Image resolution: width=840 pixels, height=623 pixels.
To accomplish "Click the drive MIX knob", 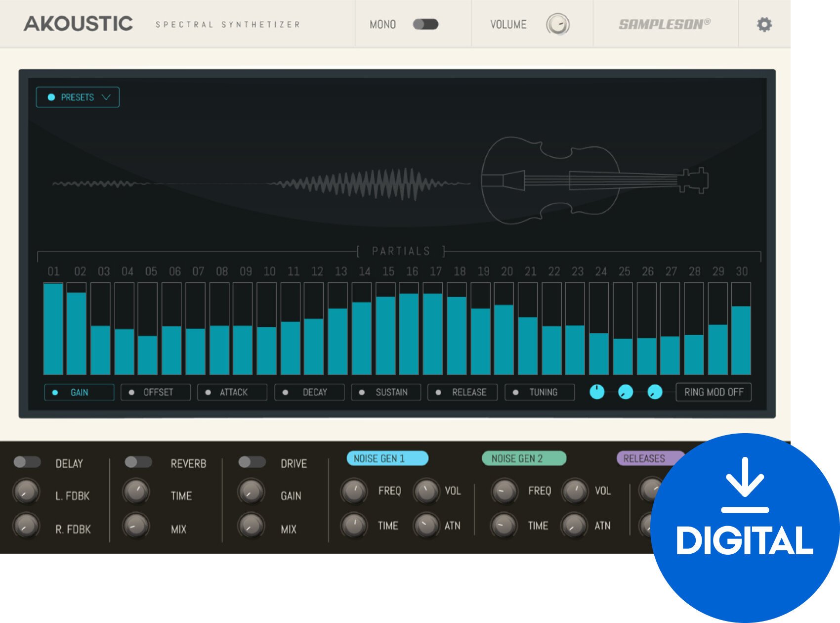I will pyautogui.click(x=251, y=525).
